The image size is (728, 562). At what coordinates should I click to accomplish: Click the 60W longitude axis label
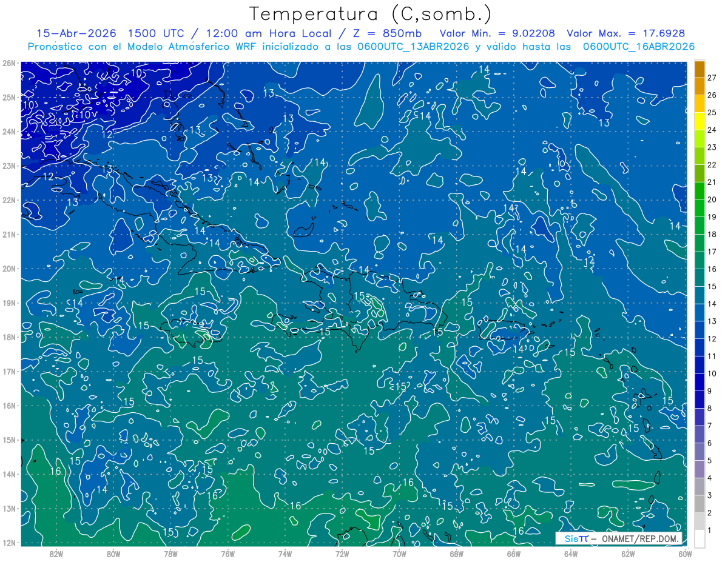pos(685,554)
